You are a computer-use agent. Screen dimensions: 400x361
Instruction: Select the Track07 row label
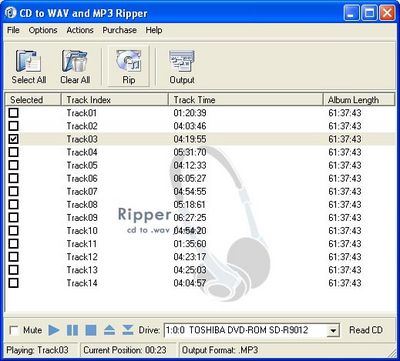click(x=82, y=191)
